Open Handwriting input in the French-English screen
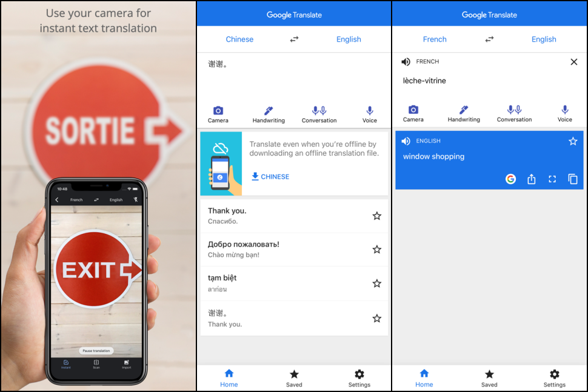Viewport: 588px width, 392px height. 464,113
